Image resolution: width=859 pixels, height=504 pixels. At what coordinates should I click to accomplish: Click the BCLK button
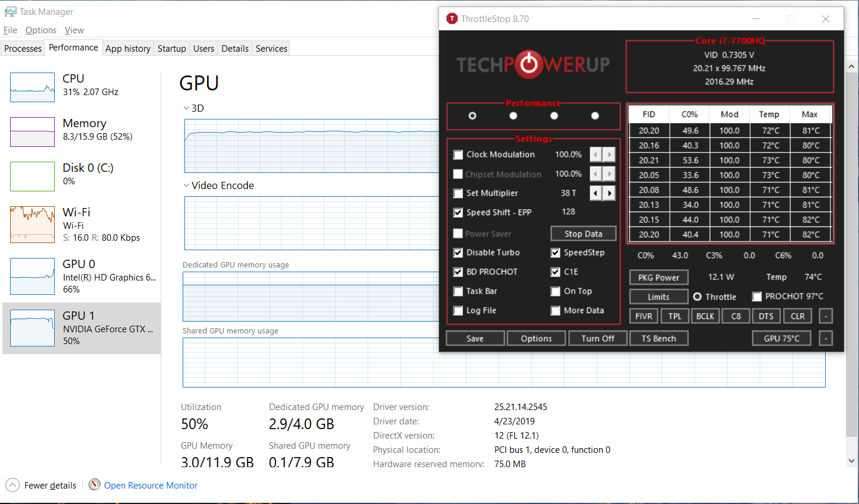(x=705, y=316)
